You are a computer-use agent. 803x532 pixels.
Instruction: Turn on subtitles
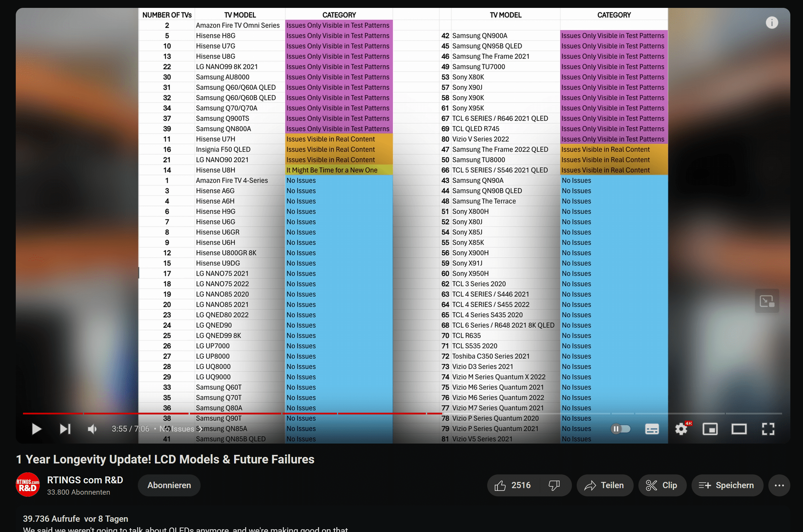click(652, 428)
